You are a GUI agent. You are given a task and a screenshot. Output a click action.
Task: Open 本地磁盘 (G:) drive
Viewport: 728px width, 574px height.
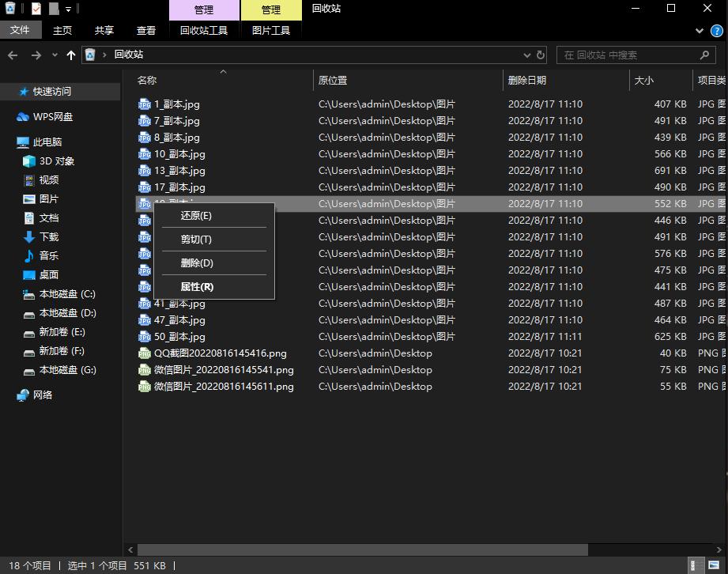[67, 370]
